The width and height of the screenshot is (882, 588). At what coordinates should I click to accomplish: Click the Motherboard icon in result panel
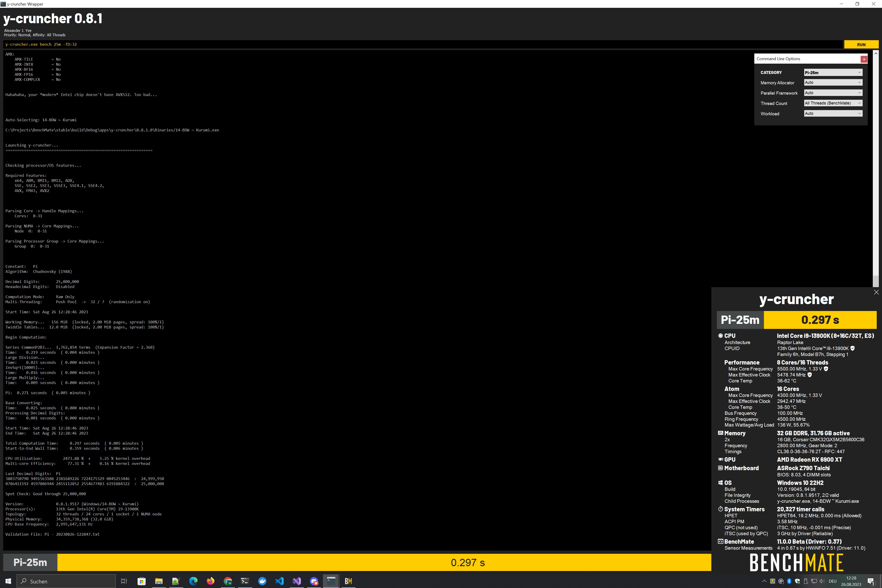tap(720, 468)
